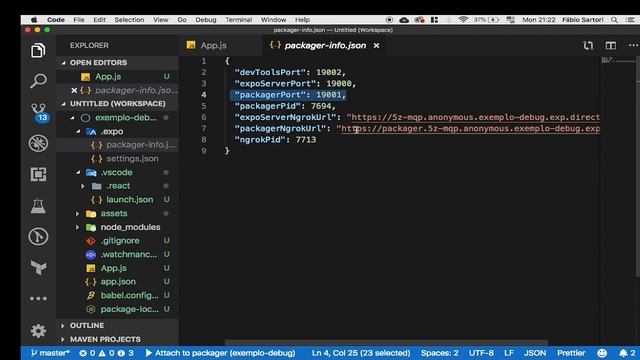The image size is (640, 360).
Task: Start Attach to packager debug configuration
Action: coord(220,353)
